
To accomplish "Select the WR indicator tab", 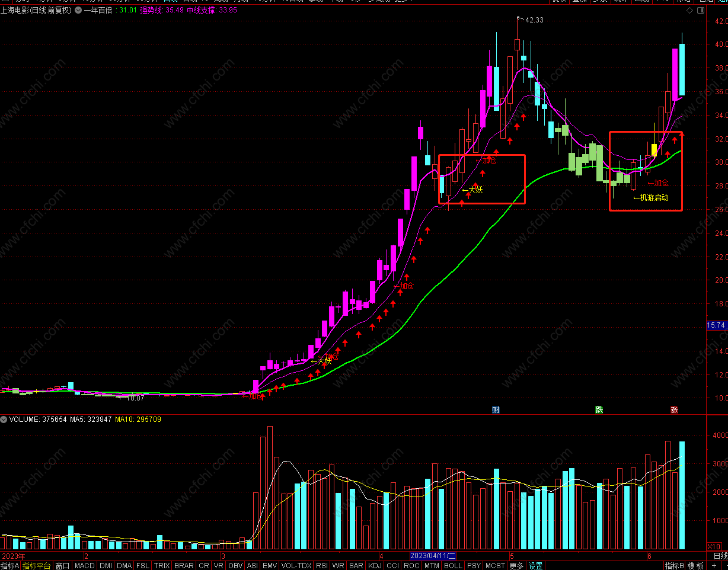I will tap(338, 566).
